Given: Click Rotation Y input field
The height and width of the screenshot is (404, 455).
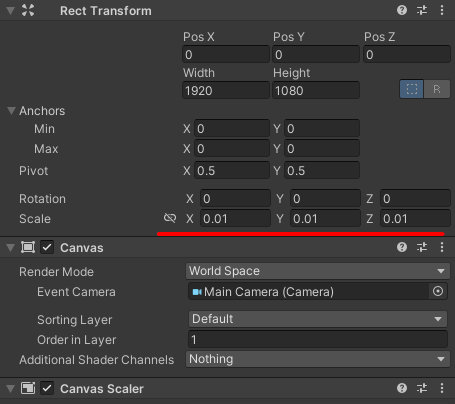Looking at the screenshot, I should (325, 199).
